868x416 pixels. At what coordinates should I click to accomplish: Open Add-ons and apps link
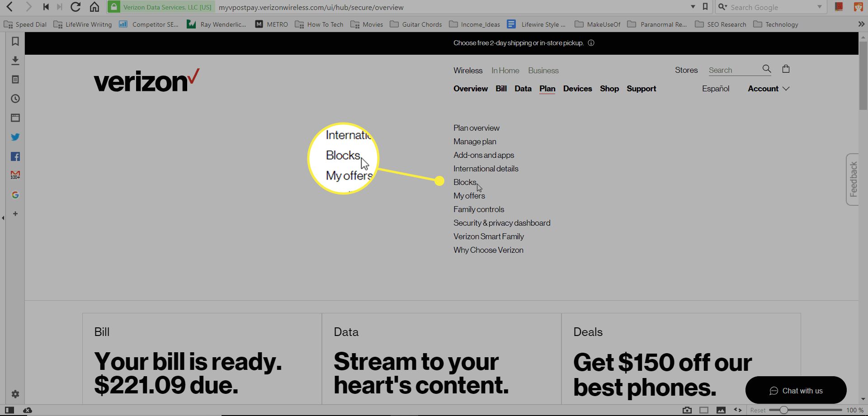[x=484, y=155]
